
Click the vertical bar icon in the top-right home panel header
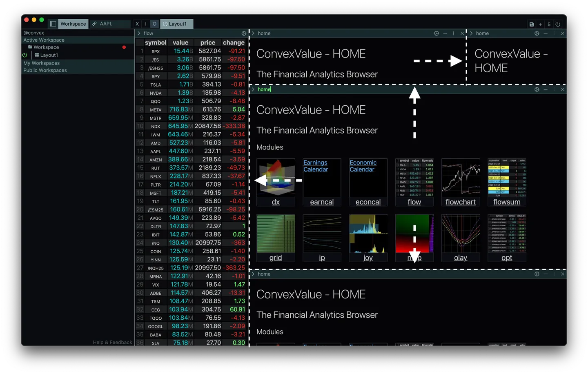[x=554, y=33]
